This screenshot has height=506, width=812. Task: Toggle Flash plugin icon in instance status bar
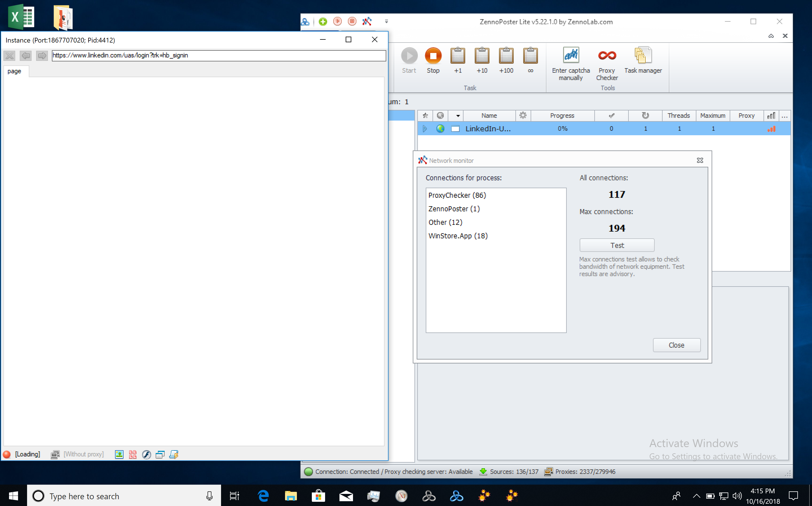click(146, 454)
